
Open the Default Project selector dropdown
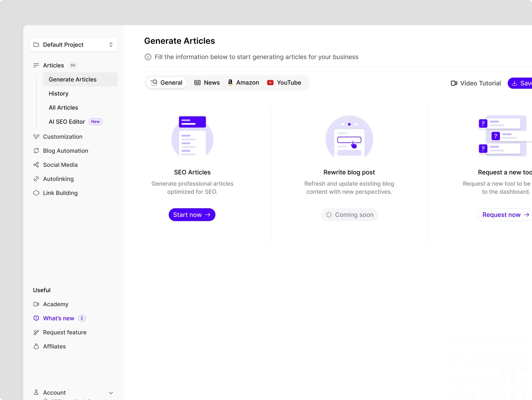73,45
